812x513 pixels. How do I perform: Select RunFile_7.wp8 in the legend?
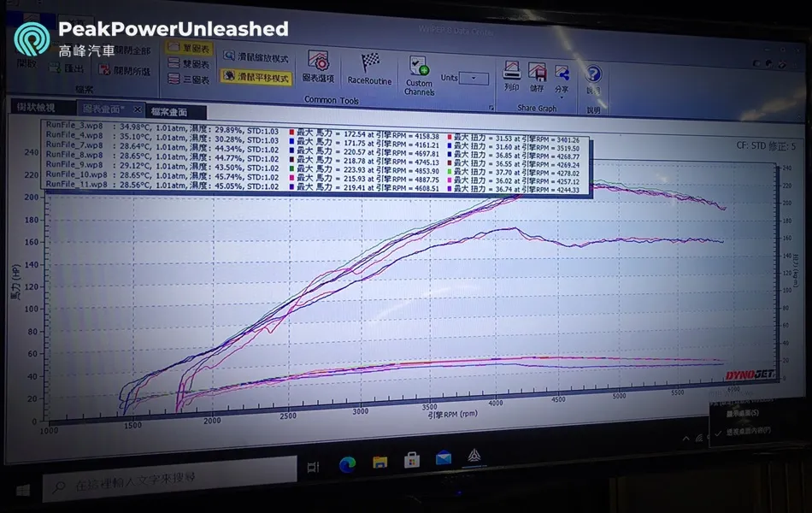(74, 144)
